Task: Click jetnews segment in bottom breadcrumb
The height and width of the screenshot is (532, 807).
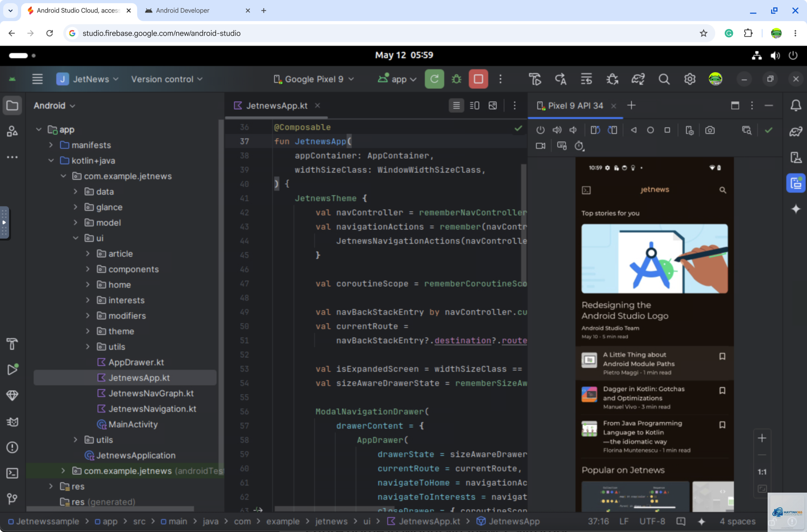Action: [x=331, y=521]
